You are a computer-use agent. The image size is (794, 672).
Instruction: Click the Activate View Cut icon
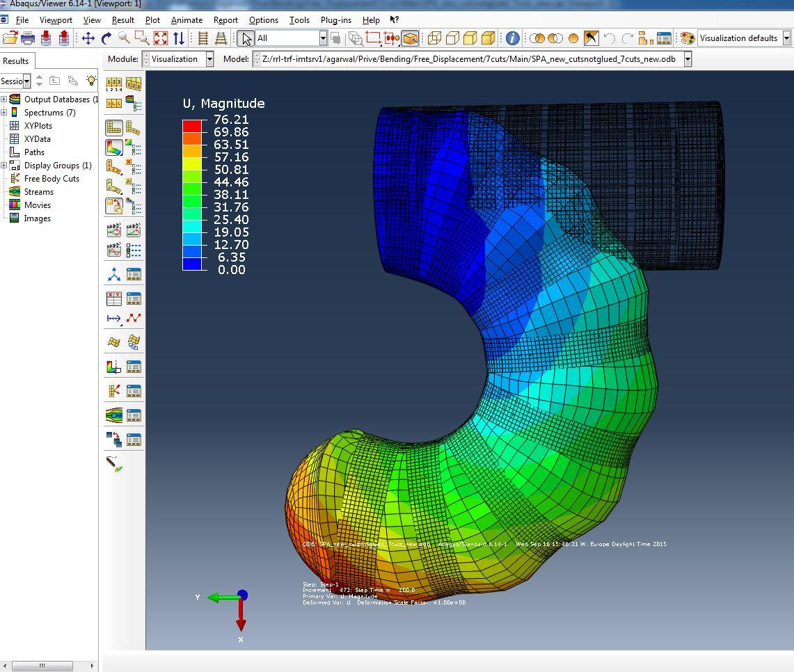coord(114,367)
